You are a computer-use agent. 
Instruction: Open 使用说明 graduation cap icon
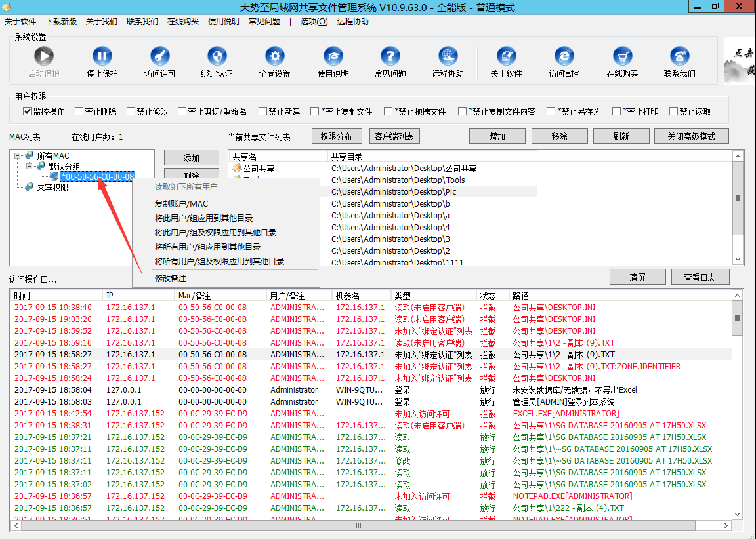click(x=333, y=56)
